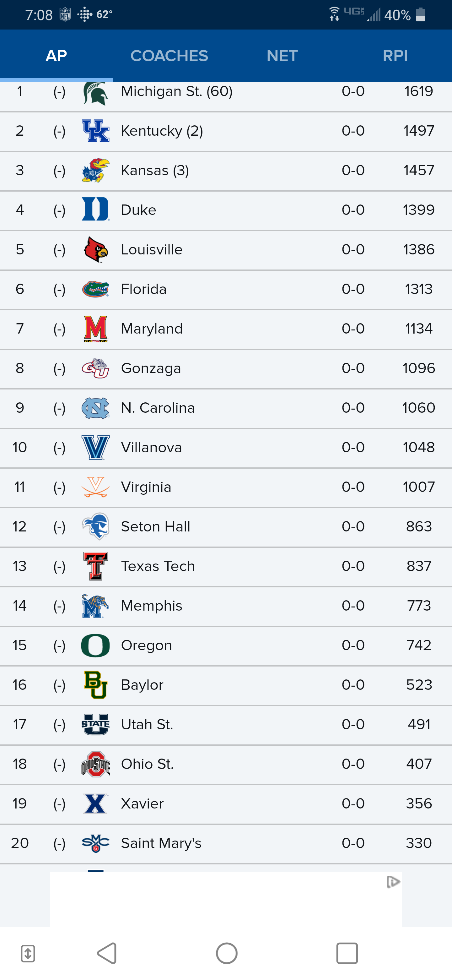Tap the Android back navigation button
The width and height of the screenshot is (452, 980).
pos(107,953)
